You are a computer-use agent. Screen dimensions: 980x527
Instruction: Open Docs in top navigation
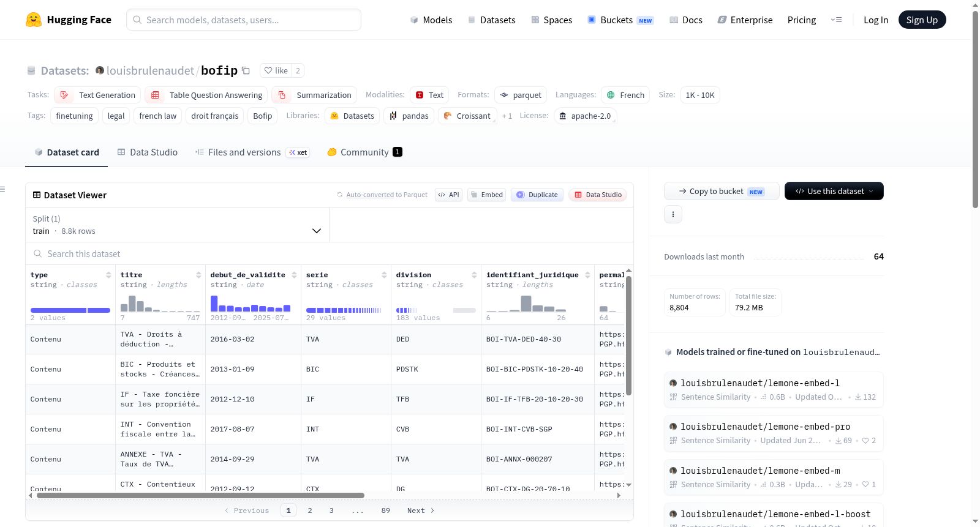pos(686,20)
